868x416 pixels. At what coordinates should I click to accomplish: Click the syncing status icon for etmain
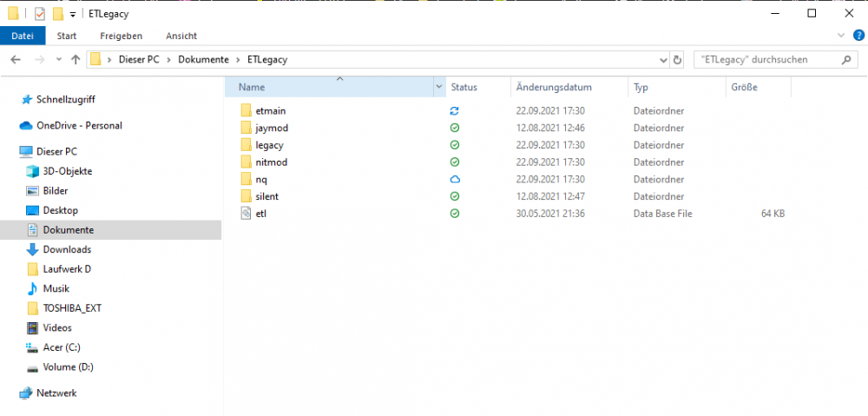point(455,111)
